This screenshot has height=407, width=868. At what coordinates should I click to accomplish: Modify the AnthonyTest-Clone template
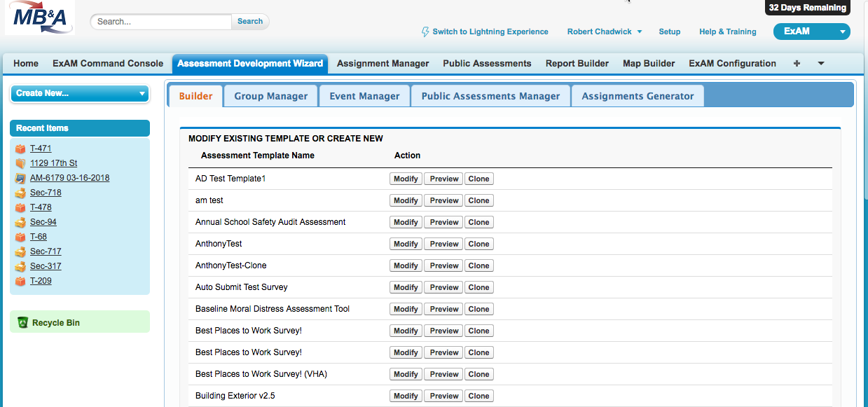tap(406, 265)
